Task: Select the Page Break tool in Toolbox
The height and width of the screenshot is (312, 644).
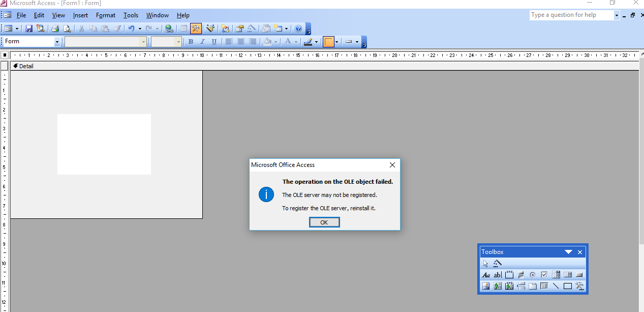Action: click(521, 286)
